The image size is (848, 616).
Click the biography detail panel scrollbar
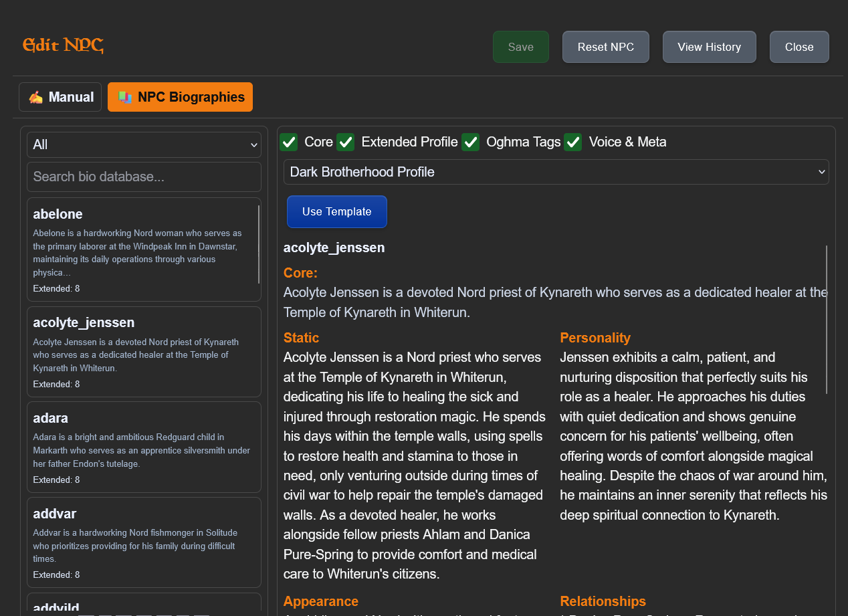coord(827,320)
